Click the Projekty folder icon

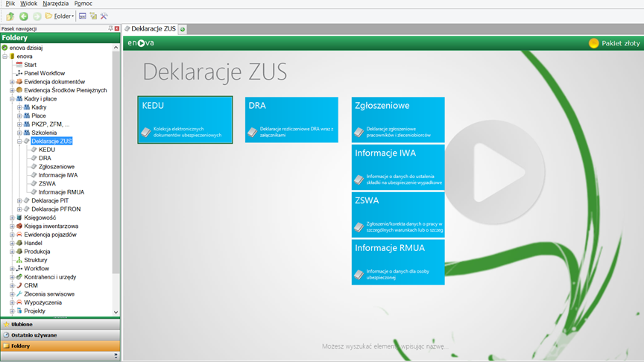tap(19, 311)
